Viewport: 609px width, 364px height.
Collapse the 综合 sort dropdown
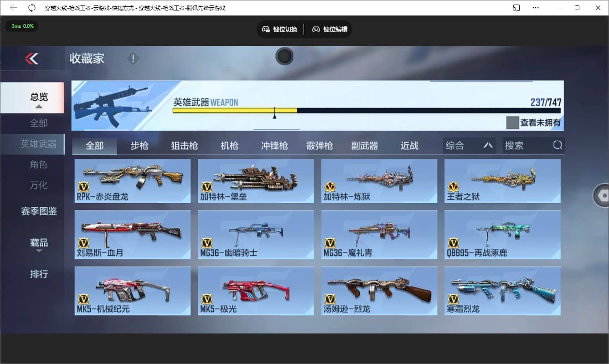click(489, 145)
